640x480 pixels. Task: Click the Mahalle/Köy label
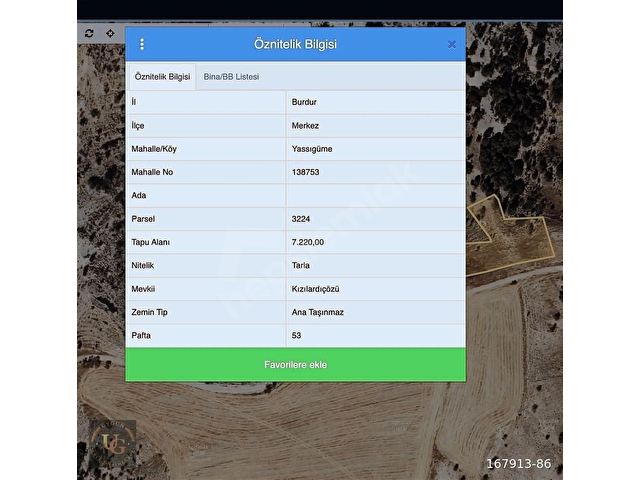(154, 149)
